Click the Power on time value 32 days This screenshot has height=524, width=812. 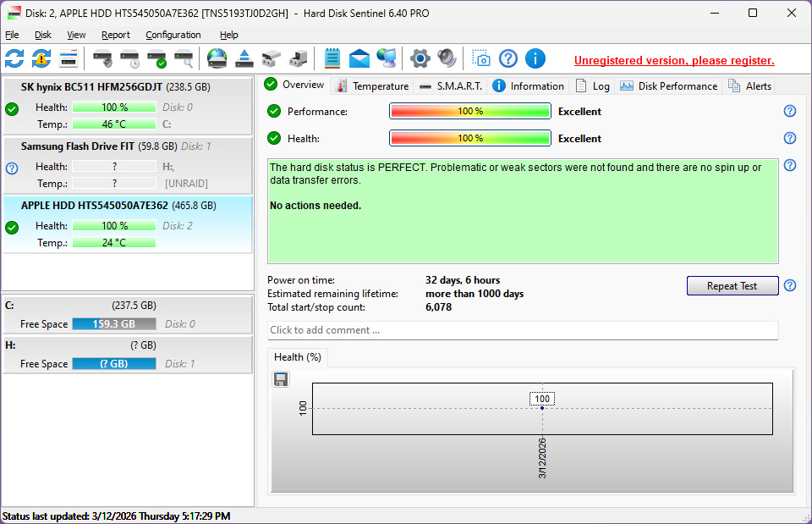pyautogui.click(x=463, y=280)
